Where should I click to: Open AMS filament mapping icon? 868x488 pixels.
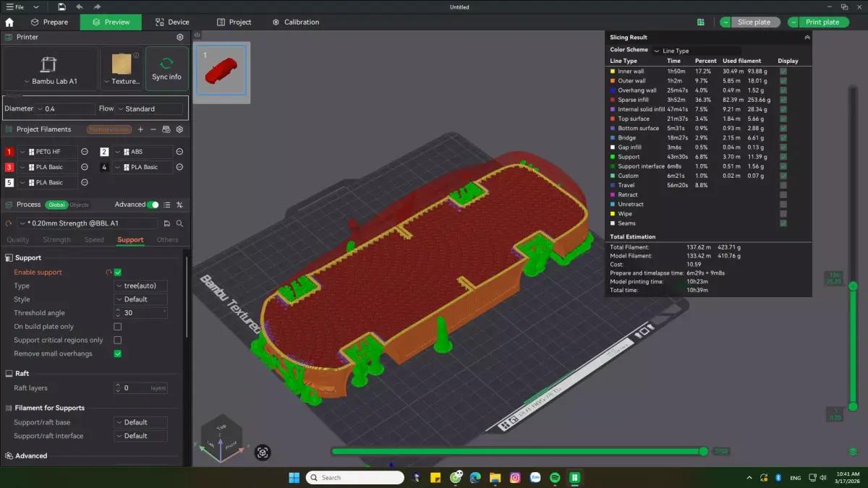[x=166, y=129]
